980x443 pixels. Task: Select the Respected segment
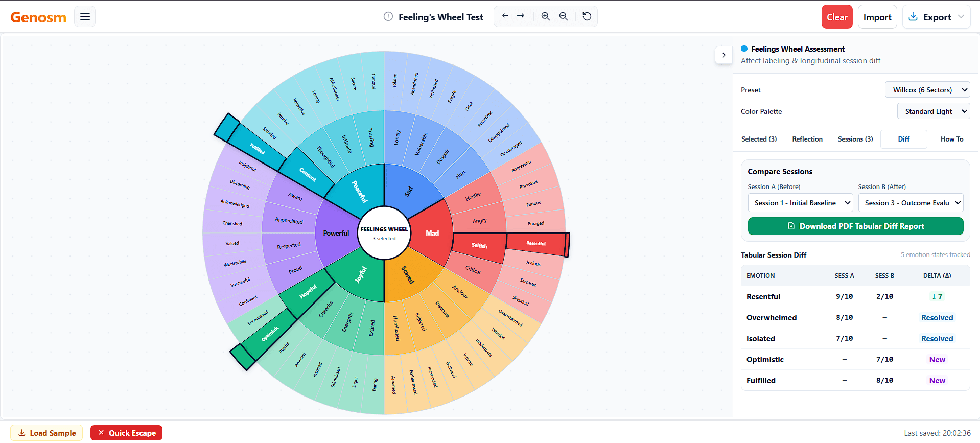click(x=289, y=246)
